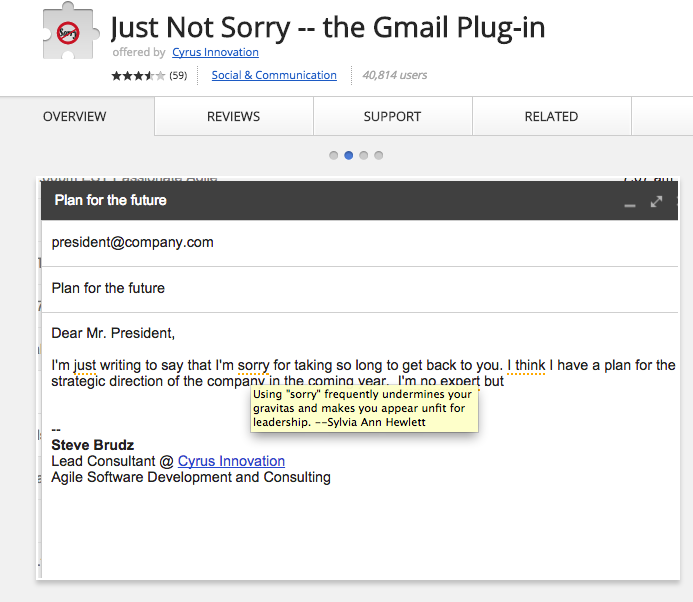Click the compose window title bar text
Screen dimensions: 693x602
[110, 200]
